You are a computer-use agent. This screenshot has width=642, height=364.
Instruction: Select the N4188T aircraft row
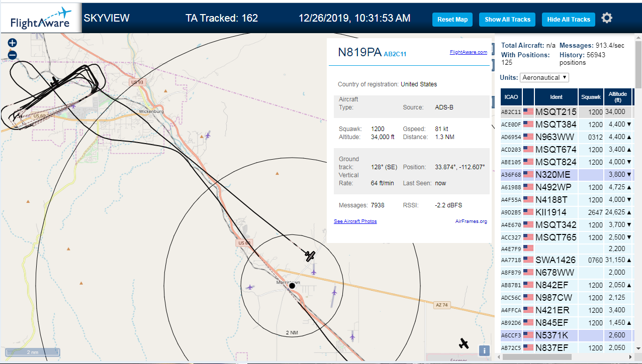(567, 199)
